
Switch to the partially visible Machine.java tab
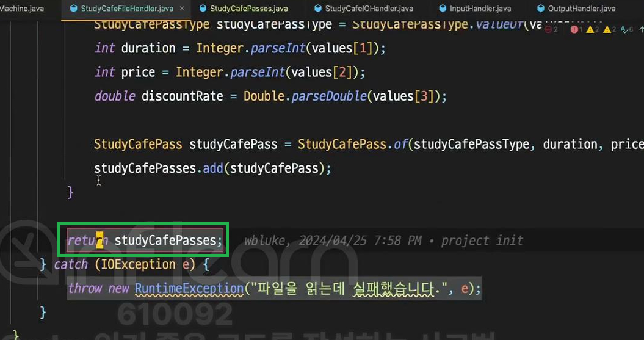pyautogui.click(x=22, y=8)
